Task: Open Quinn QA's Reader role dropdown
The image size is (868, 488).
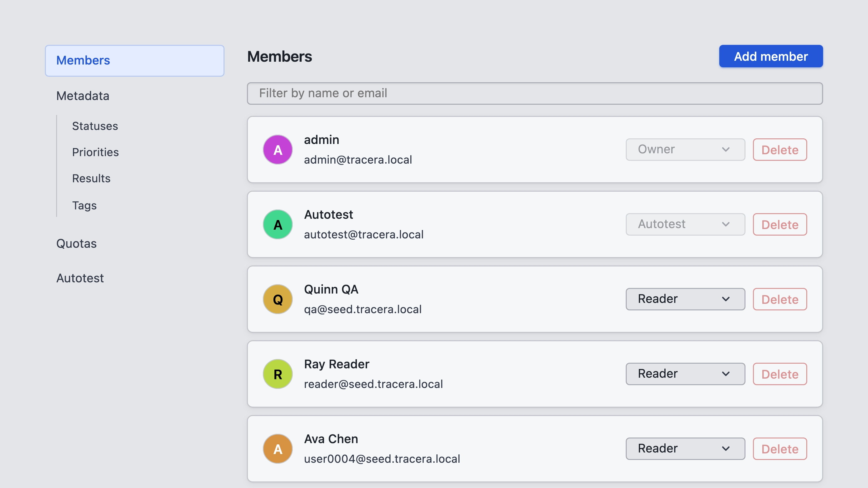Action: click(685, 299)
